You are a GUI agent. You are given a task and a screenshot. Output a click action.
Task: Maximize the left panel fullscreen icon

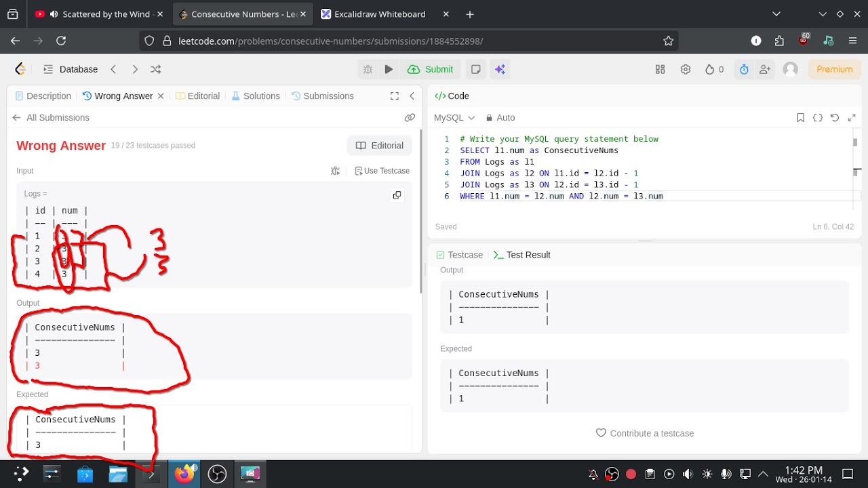[395, 96]
